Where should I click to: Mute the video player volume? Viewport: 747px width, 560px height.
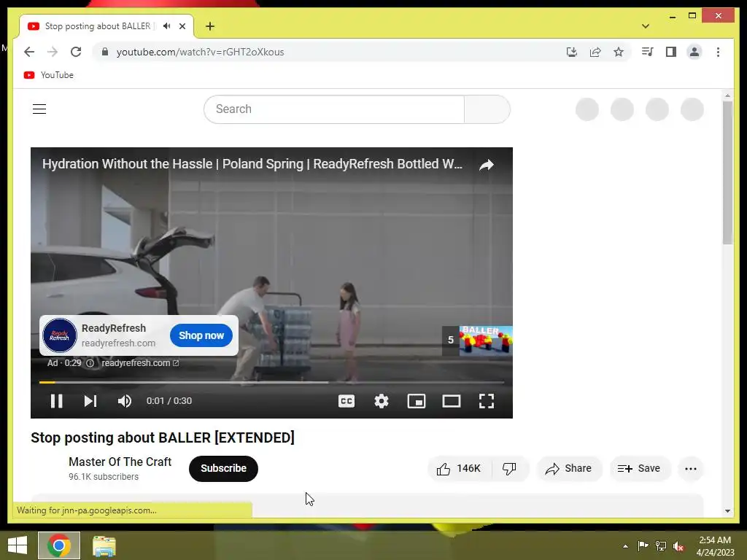[124, 401]
